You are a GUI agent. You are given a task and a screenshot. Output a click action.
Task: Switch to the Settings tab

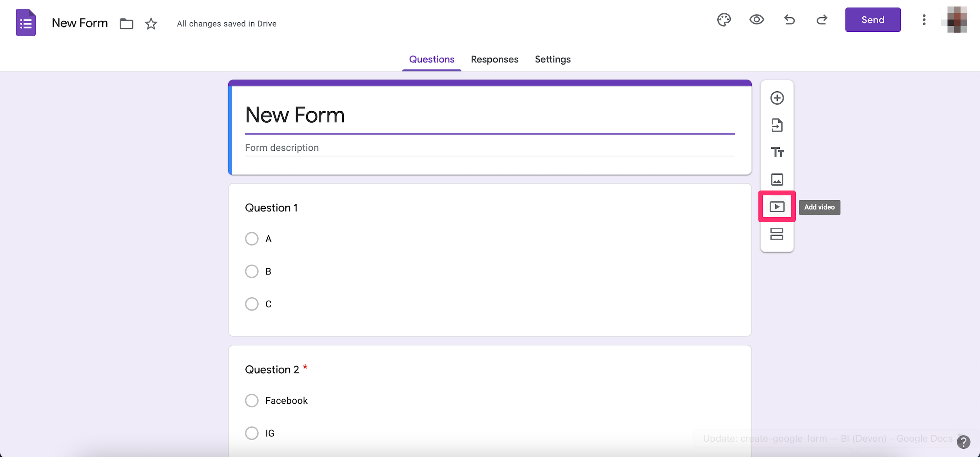(552, 59)
